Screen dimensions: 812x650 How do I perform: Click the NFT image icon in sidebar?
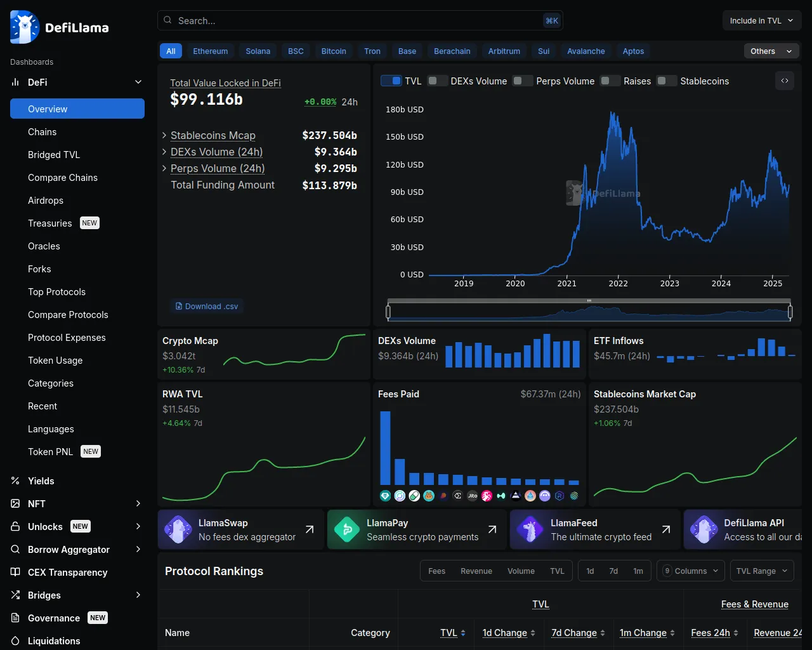15,504
